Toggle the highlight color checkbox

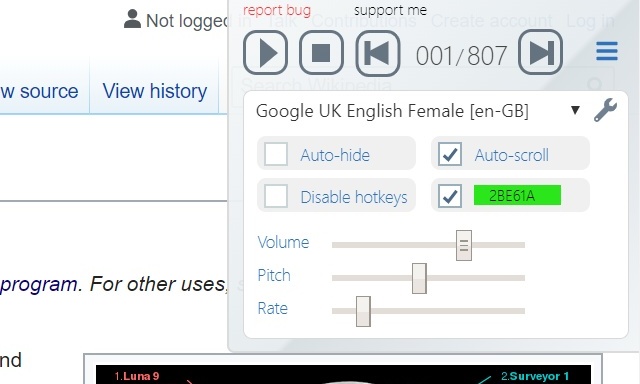click(x=450, y=196)
